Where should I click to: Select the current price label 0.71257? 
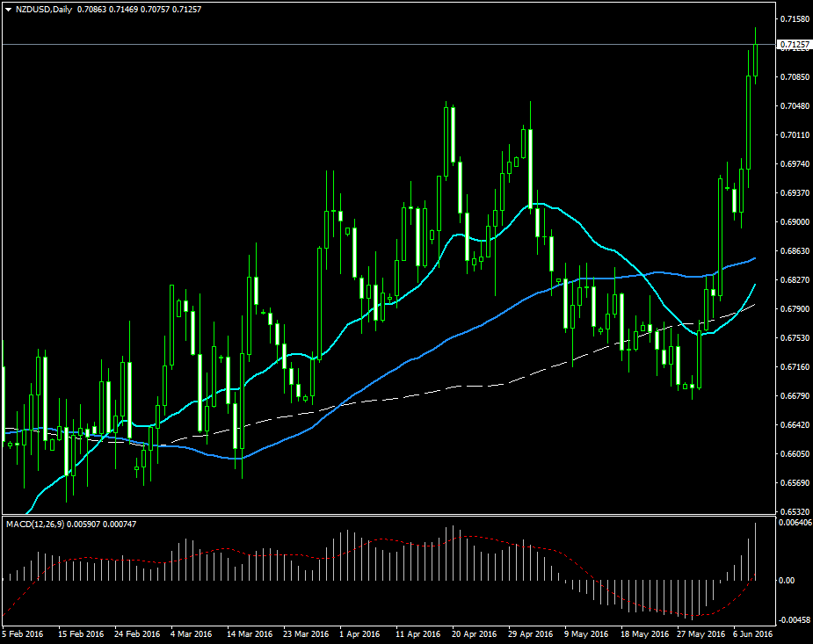pos(794,44)
